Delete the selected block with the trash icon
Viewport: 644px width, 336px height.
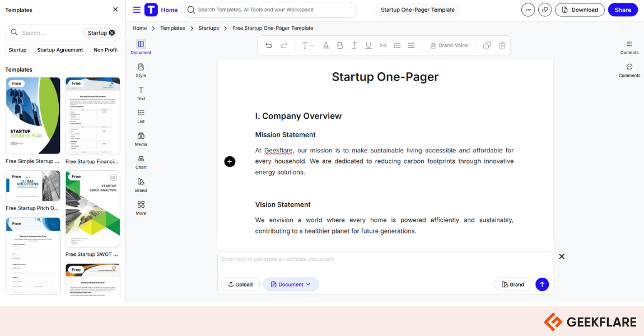tap(502, 45)
